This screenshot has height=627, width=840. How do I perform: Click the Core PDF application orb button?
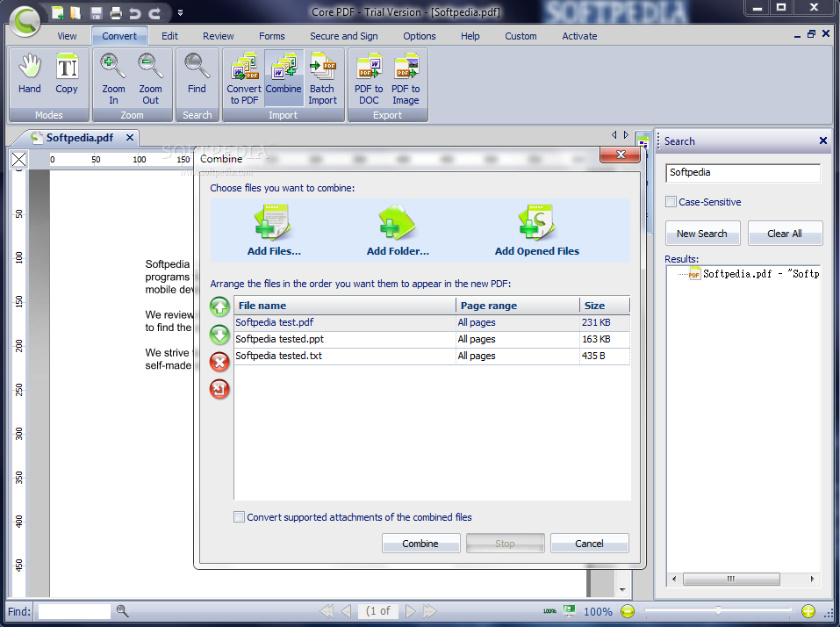coord(25,21)
